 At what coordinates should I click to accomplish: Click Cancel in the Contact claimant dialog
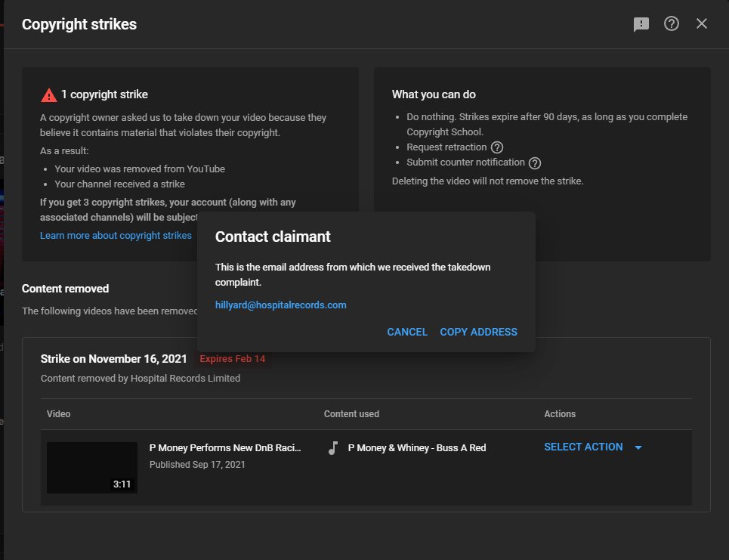pyautogui.click(x=407, y=332)
